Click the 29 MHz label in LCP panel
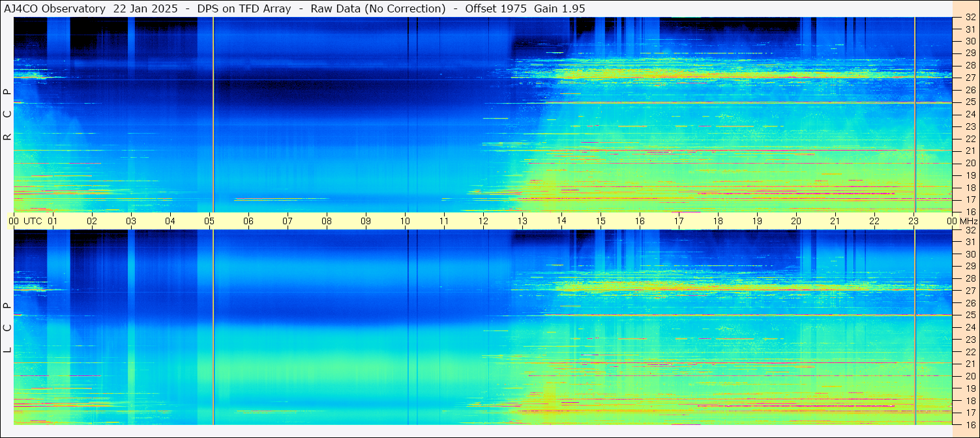This screenshot has height=438, width=980. [970, 266]
